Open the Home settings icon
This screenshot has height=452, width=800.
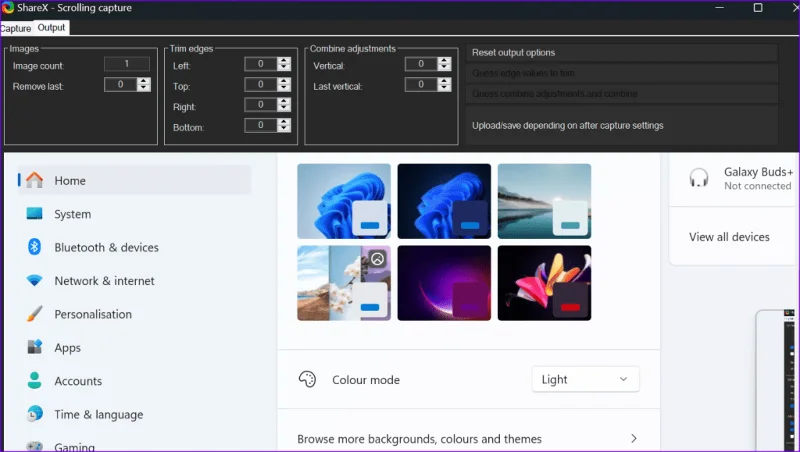tap(34, 180)
